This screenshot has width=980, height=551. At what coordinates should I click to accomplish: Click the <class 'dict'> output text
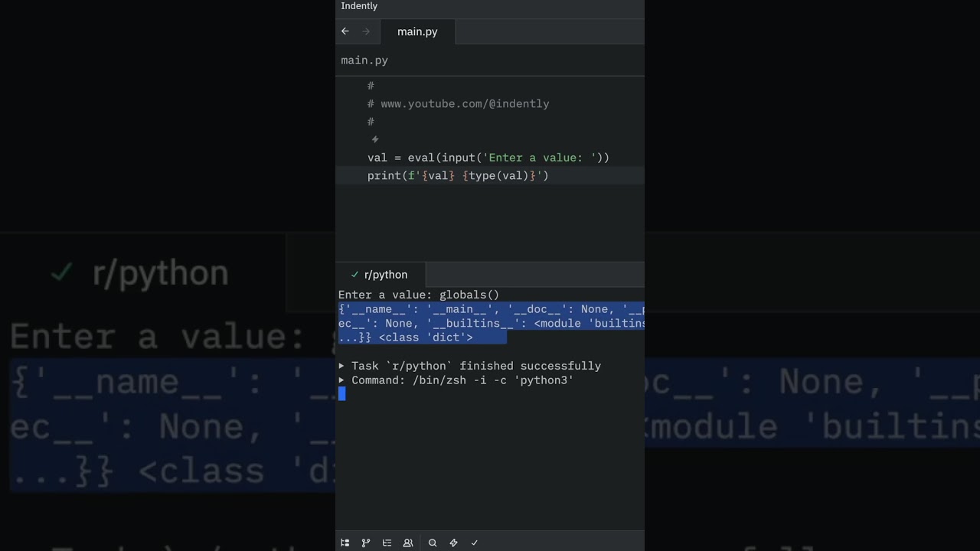click(426, 337)
